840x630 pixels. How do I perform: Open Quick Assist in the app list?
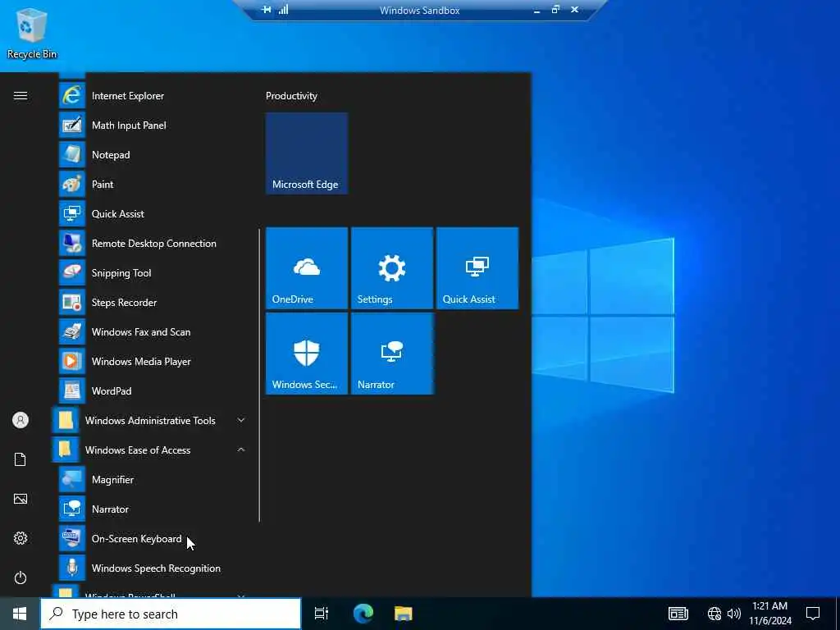point(153,214)
